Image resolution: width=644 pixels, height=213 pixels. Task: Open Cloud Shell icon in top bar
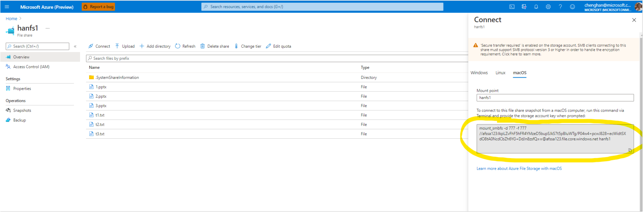(x=512, y=7)
